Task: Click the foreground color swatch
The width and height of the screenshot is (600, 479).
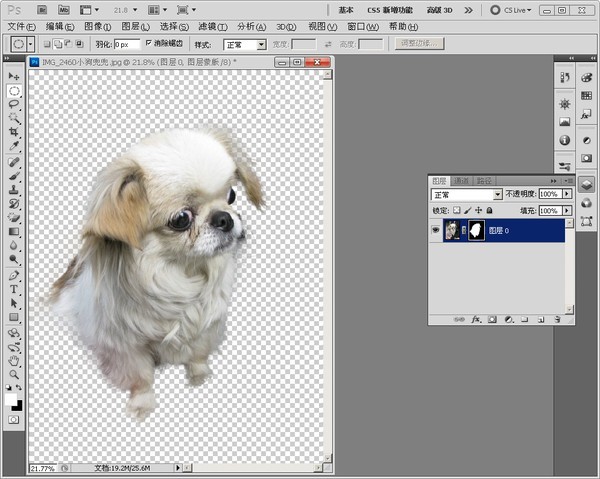Action: point(11,399)
